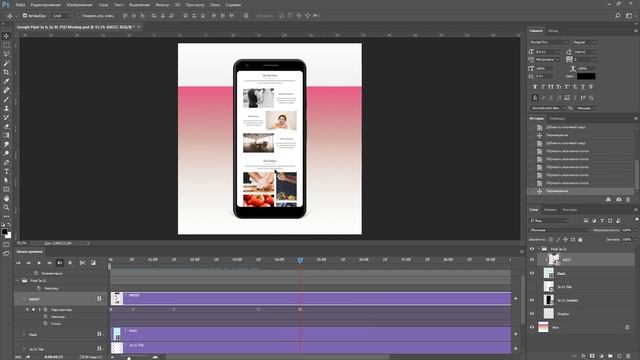Collapse the Pixel 3a XL group in Layers
The height and width of the screenshot is (360, 640).
(539, 249)
